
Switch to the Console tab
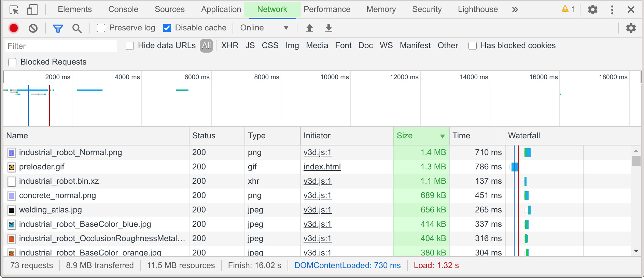(123, 9)
